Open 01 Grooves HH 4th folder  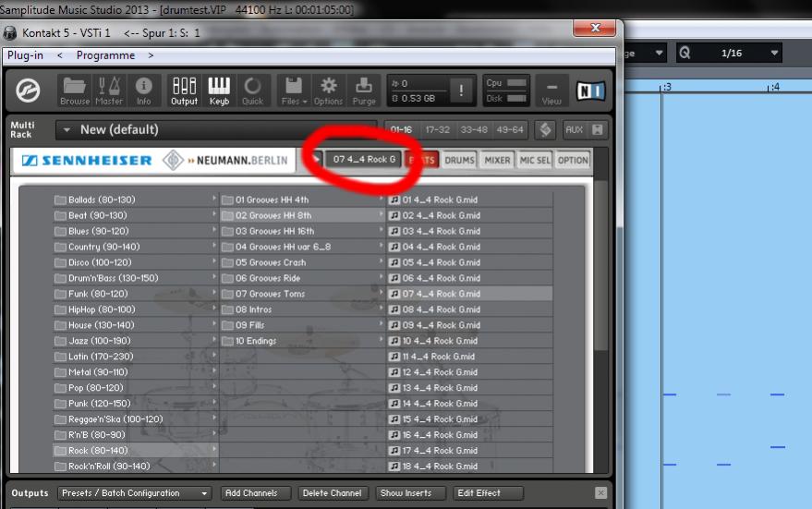pos(303,200)
